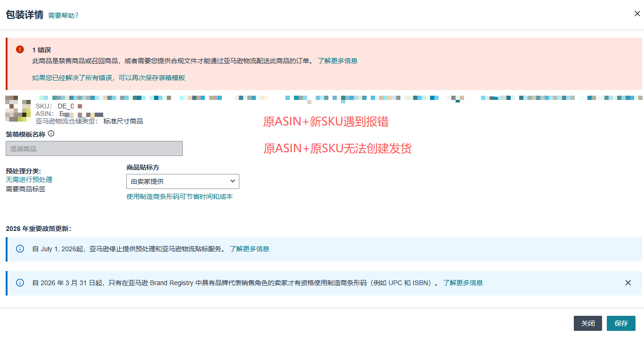Viewport: 644px width, 337px height.
Task: Click 使用制造商条形码可节省时间和成本 link
Action: (x=179, y=197)
